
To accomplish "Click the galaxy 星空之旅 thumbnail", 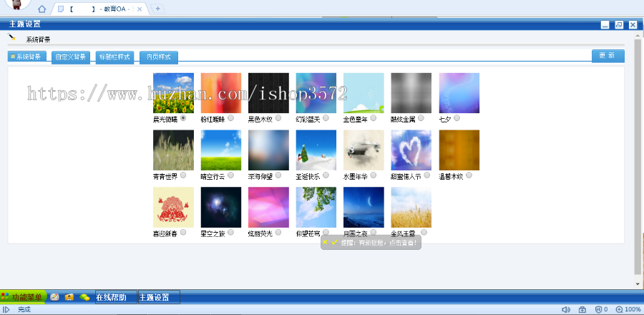I will coord(221,207).
